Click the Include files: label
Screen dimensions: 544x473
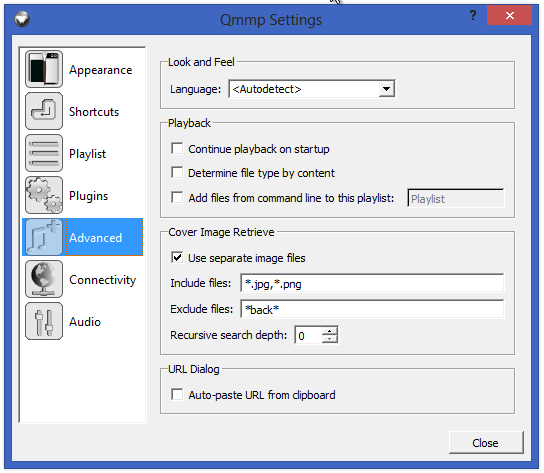coord(201,283)
